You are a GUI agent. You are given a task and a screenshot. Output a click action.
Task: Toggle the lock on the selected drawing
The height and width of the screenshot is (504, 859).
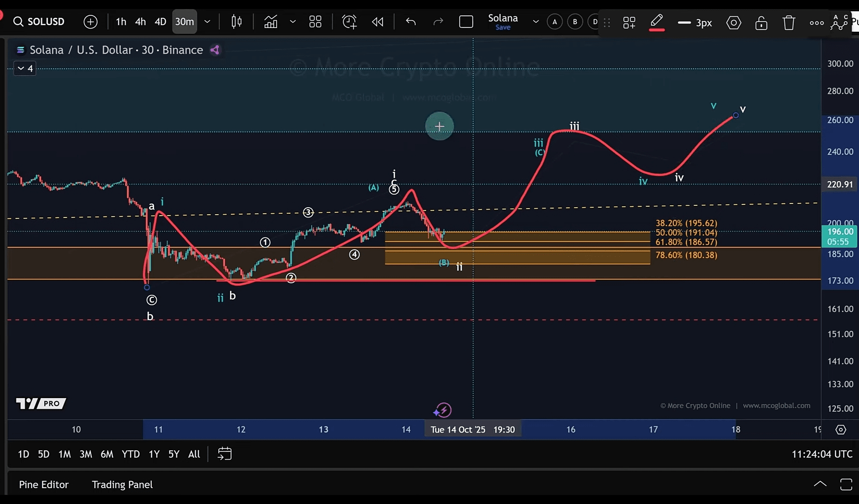pyautogui.click(x=761, y=22)
